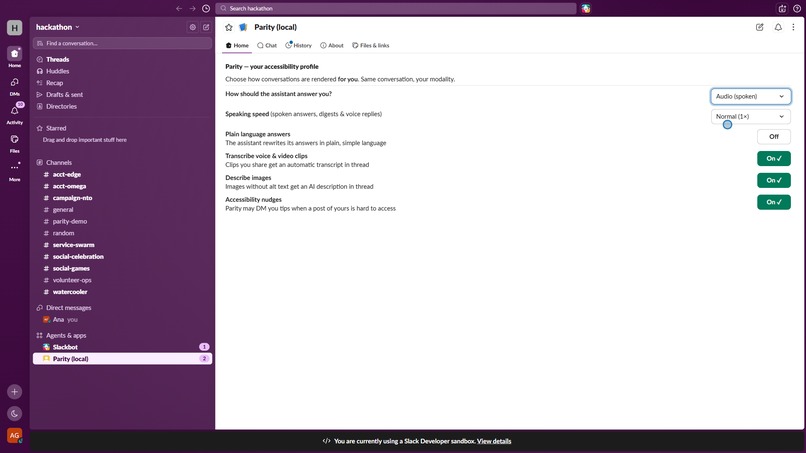806x453 pixels.
Task: Click the plus create button in left rail
Action: [x=14, y=392]
